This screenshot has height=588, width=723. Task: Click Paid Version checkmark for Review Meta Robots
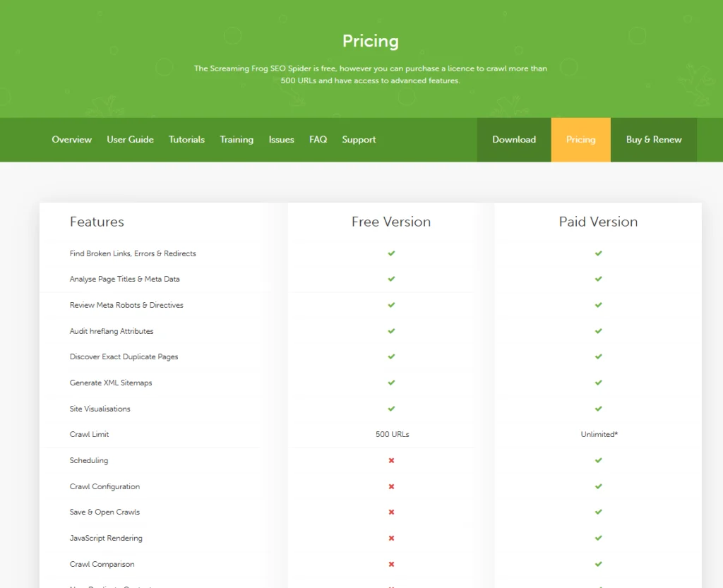coord(599,305)
